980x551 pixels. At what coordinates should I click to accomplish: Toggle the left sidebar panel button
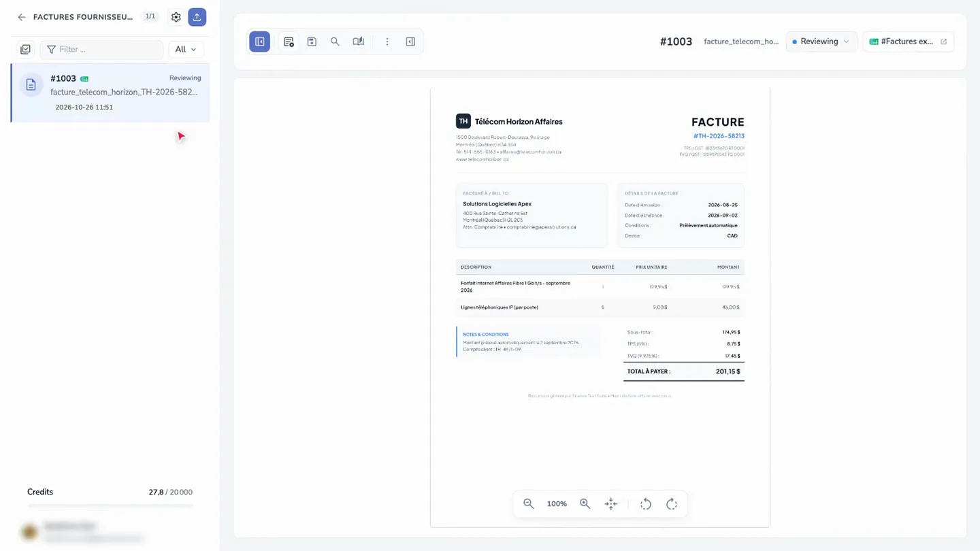click(260, 41)
